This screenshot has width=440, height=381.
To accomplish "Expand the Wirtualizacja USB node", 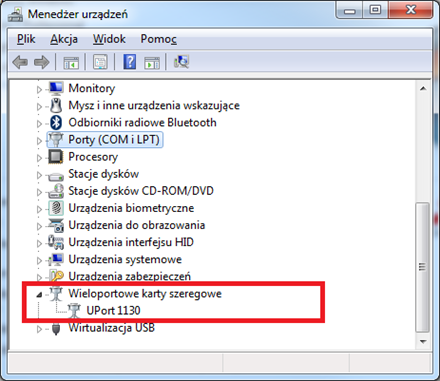I will [x=39, y=329].
